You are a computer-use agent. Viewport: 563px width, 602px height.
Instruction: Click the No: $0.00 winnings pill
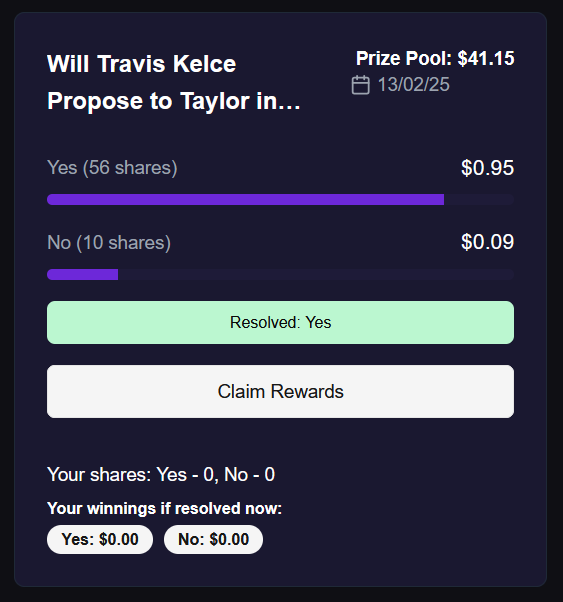click(x=214, y=539)
